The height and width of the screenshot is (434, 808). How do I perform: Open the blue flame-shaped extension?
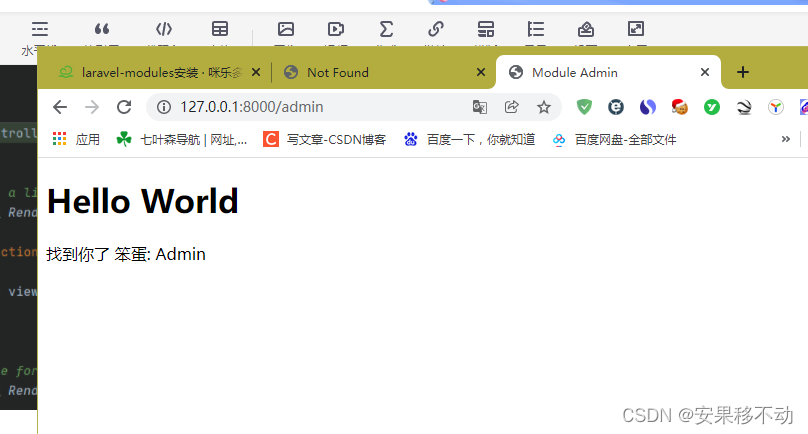pos(648,107)
